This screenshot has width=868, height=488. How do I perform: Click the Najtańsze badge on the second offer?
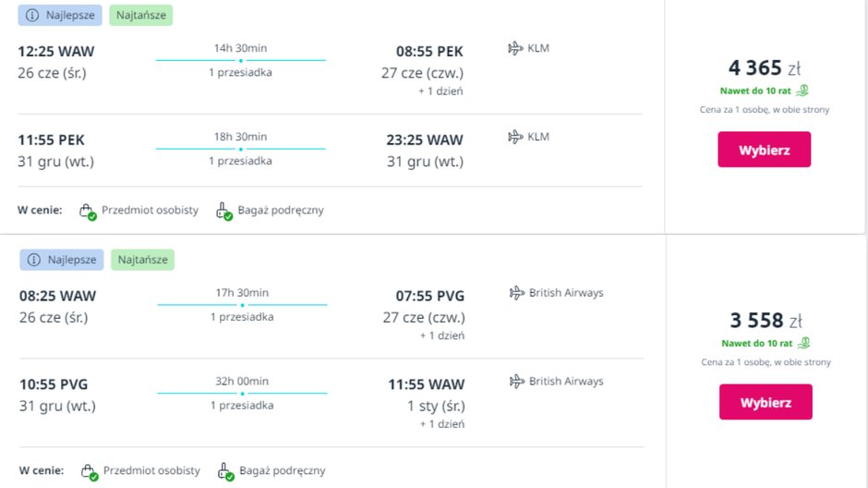142,260
